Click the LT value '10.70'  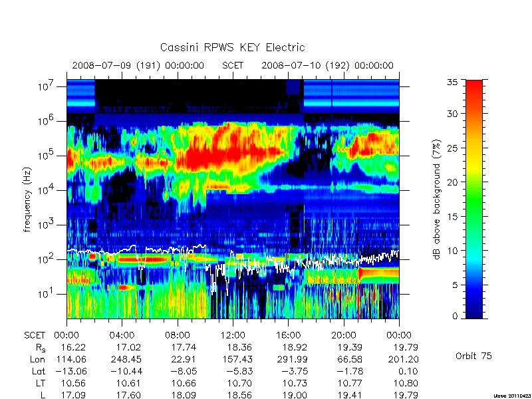(x=239, y=384)
